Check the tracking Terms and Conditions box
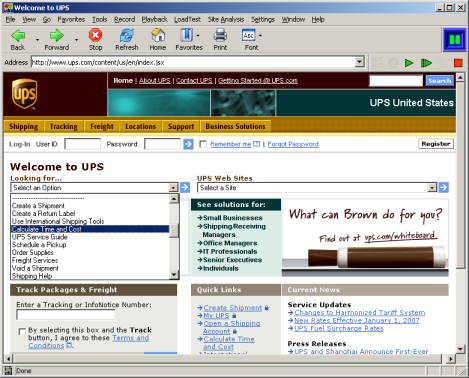469x378 pixels. click(22, 331)
